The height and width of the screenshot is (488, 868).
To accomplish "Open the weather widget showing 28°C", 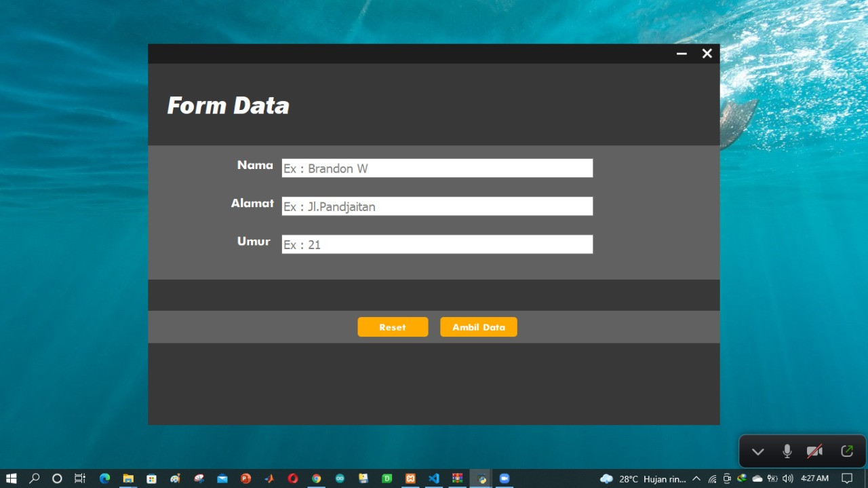I will tap(643, 478).
